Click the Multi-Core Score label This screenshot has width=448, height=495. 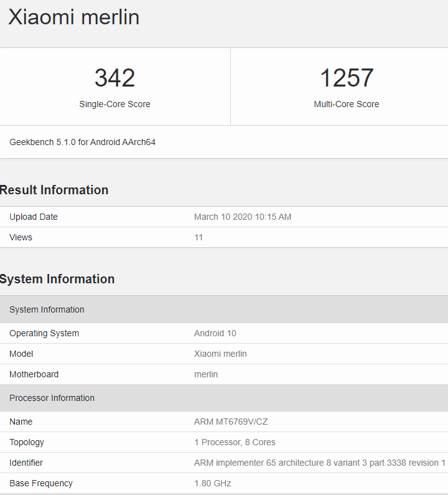click(347, 104)
